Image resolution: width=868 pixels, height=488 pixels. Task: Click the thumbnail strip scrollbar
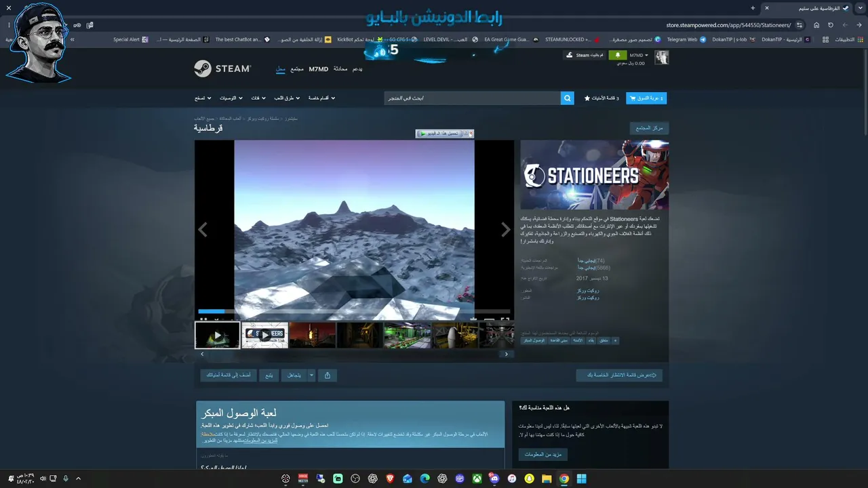354,354
